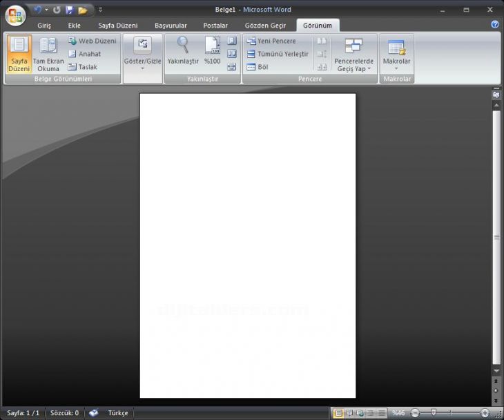Click the Redo icon in quick access toolbar

(x=57, y=10)
